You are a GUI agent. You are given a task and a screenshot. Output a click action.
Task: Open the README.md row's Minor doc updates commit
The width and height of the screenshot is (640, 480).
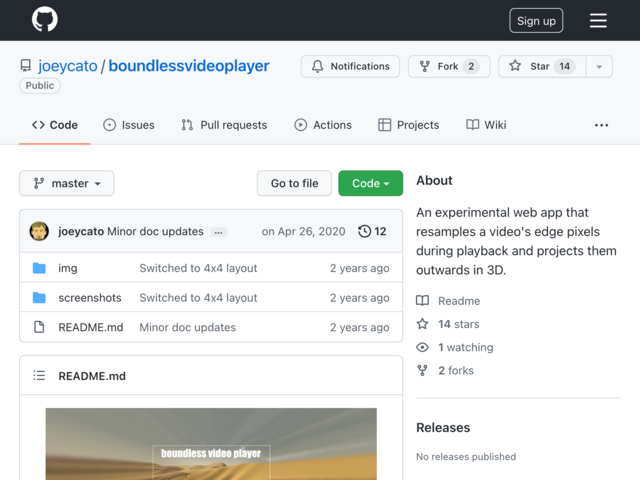coord(188,327)
